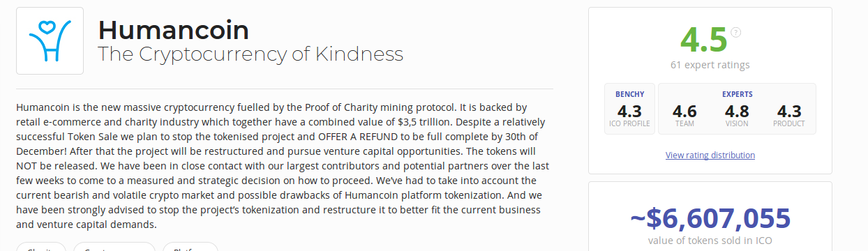Open the rating help question mark icon

point(735,32)
